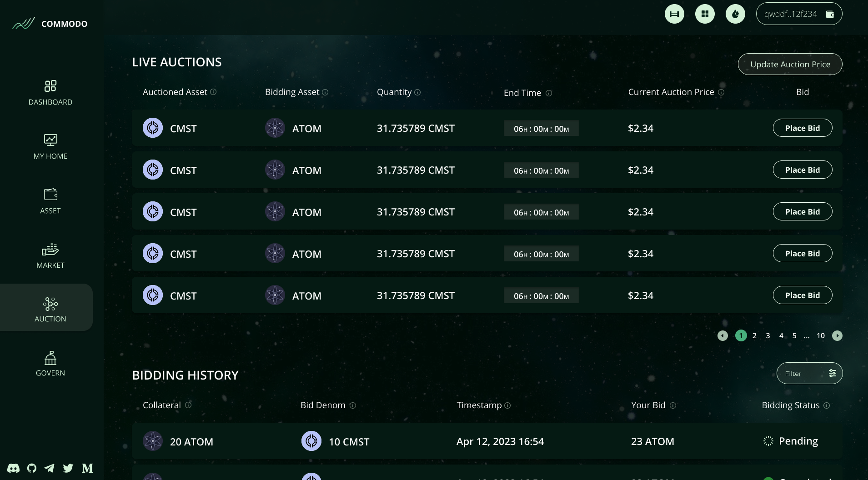
Task: Click the droplet faucet icon in header
Action: pos(735,14)
